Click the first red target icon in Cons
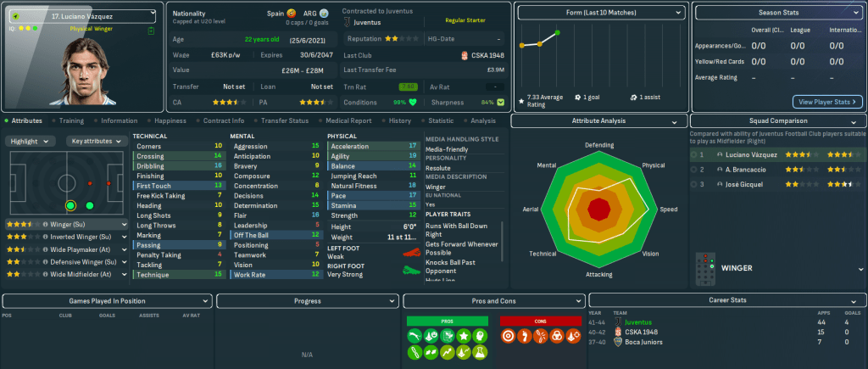 coord(508,336)
